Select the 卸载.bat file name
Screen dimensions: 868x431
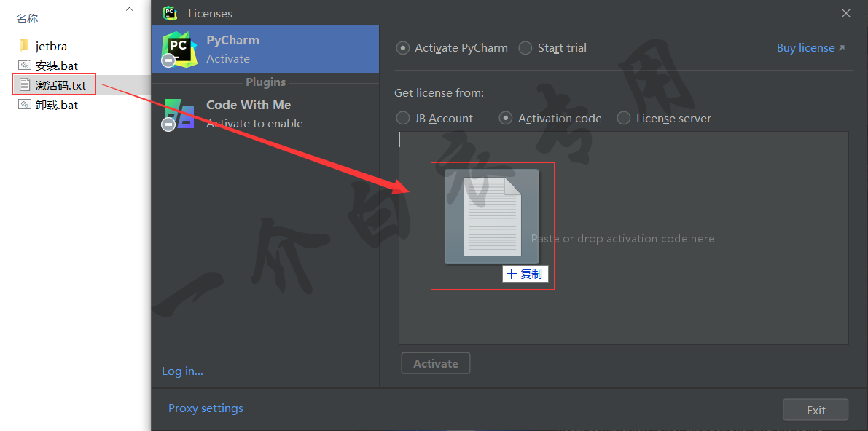coord(57,105)
